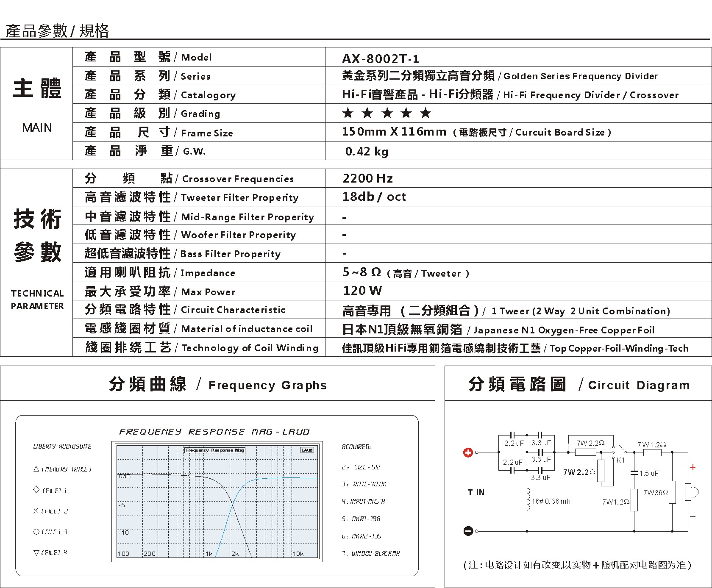Image resolution: width=712 pixels, height=588 pixels.
Task: Click the triangle Memory Trace marker
Action: (36, 469)
